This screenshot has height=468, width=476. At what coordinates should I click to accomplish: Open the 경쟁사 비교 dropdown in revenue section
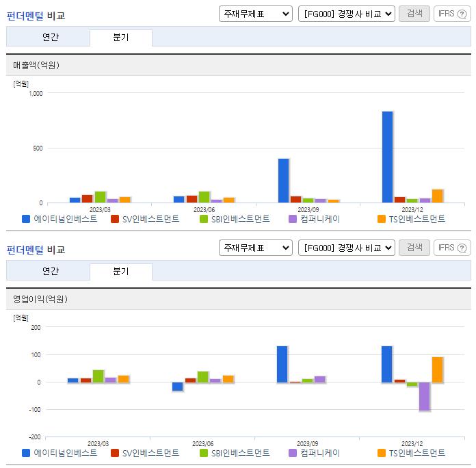[346, 14]
